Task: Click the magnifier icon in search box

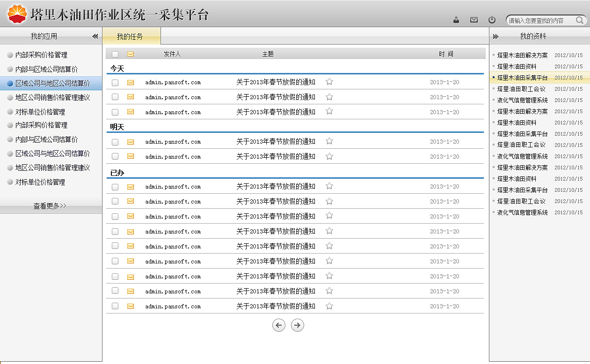Action: click(x=580, y=20)
